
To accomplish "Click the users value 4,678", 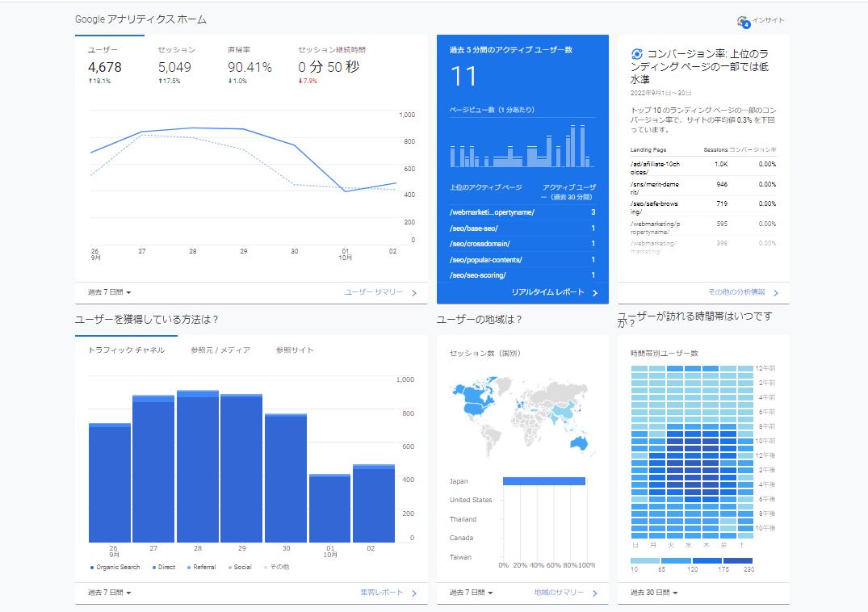I will [105, 68].
